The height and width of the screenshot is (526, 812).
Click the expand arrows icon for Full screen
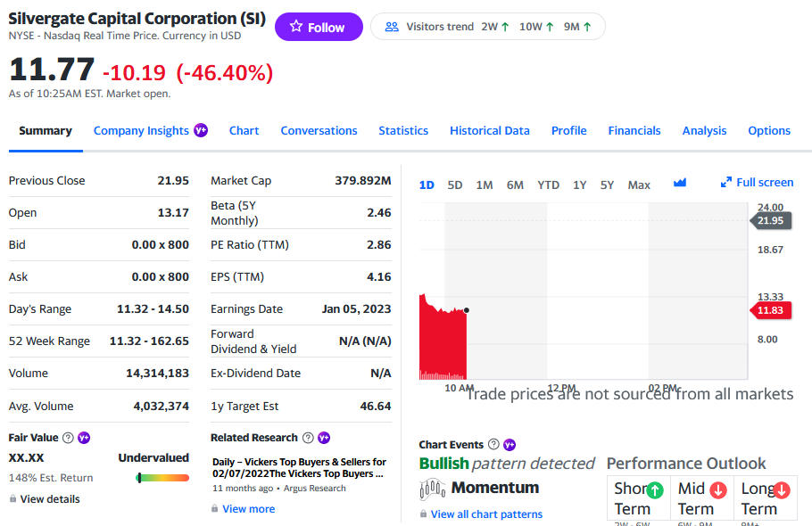(726, 182)
